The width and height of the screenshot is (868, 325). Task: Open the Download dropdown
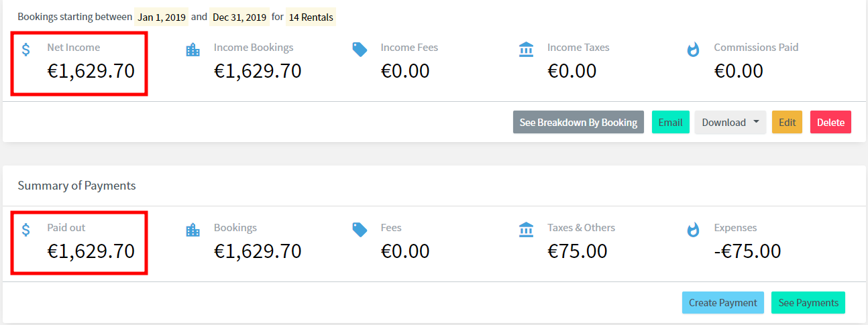[730, 122]
